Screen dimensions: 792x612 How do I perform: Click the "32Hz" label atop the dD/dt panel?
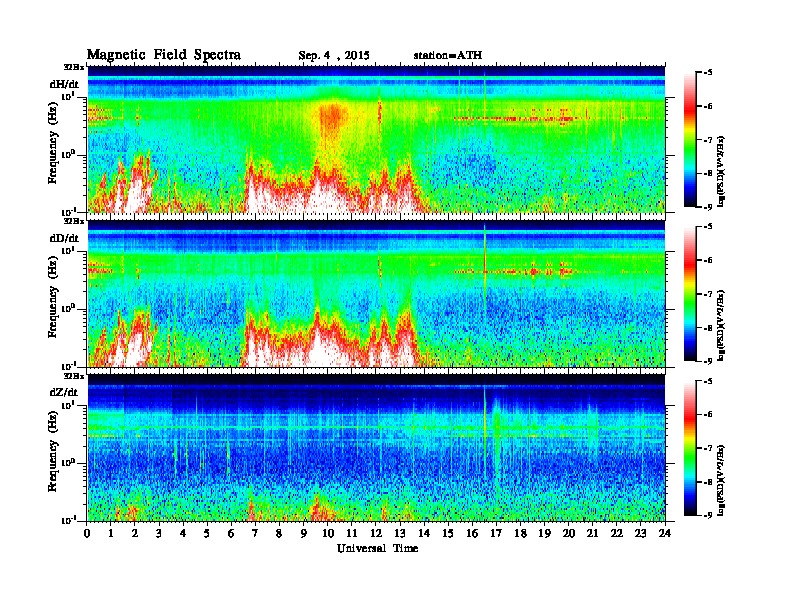point(74,221)
